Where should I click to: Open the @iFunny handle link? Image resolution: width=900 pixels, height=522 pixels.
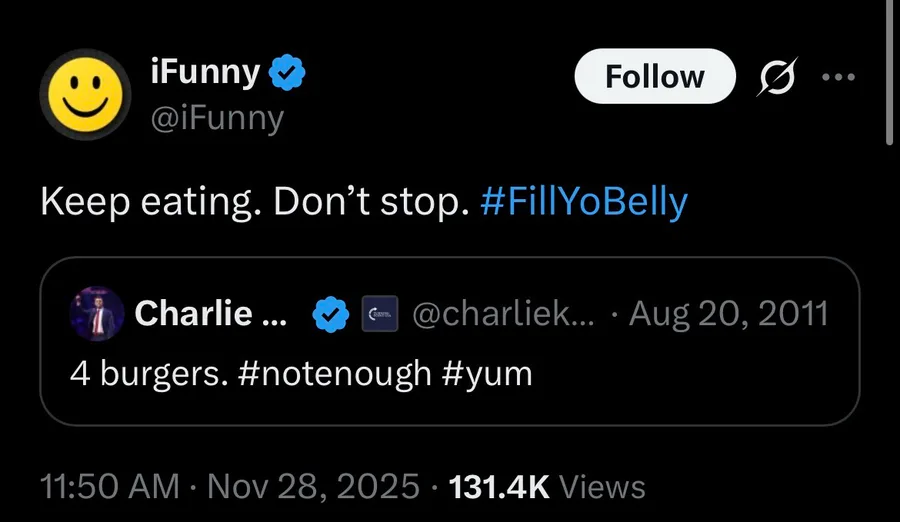tap(217, 118)
